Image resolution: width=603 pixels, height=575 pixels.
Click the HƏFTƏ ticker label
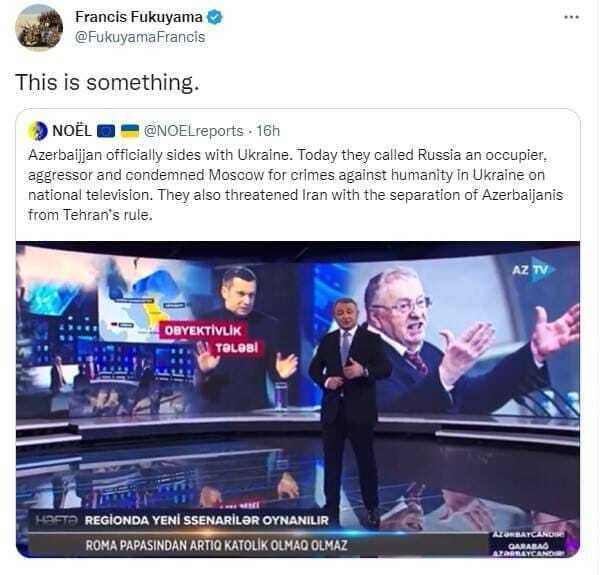pyautogui.click(x=57, y=520)
